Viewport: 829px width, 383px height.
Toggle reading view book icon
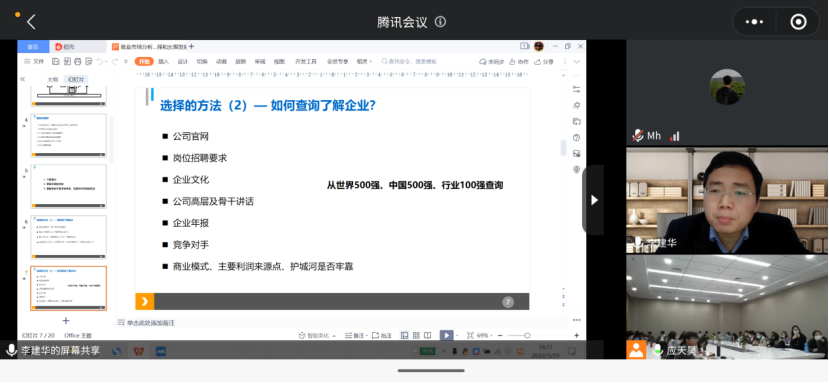tap(428, 335)
